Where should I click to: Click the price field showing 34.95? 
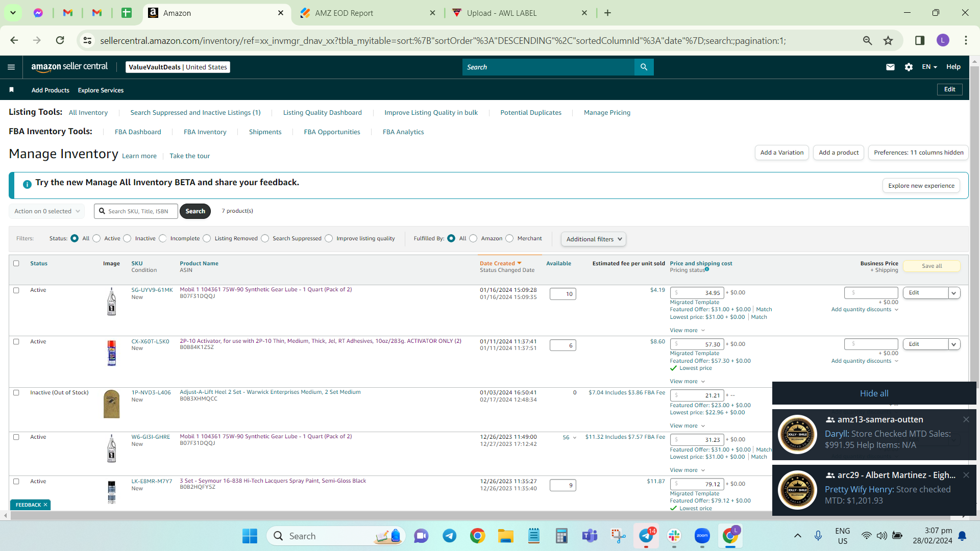tap(697, 293)
